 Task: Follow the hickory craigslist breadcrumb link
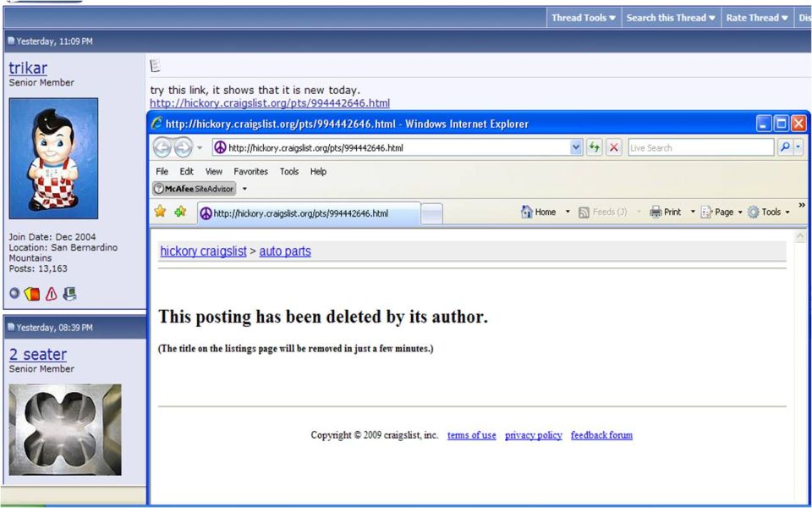203,251
